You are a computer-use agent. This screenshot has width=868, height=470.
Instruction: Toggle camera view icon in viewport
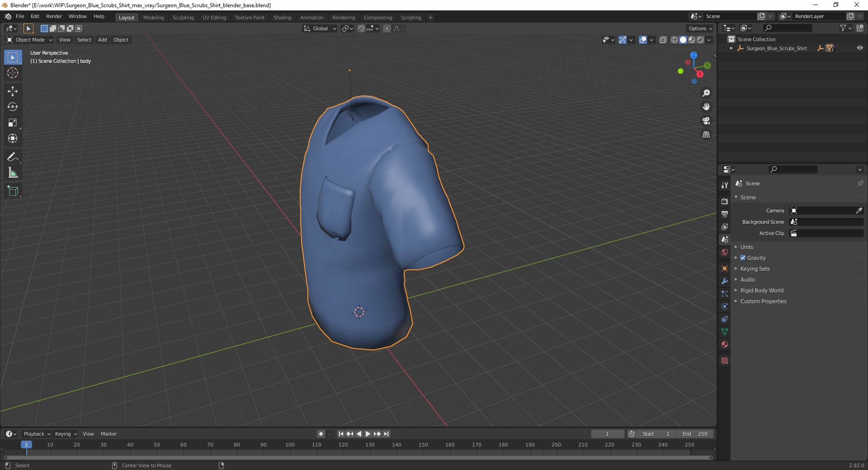click(706, 121)
